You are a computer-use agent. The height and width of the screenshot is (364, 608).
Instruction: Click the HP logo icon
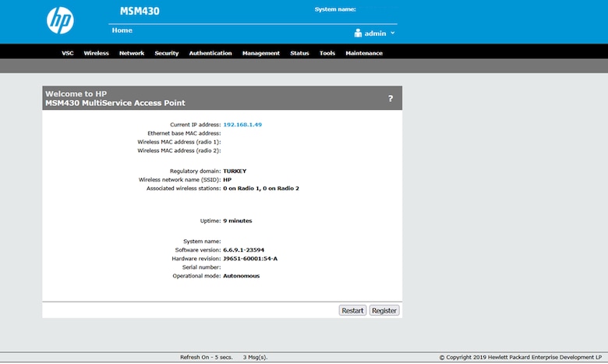pos(60,20)
